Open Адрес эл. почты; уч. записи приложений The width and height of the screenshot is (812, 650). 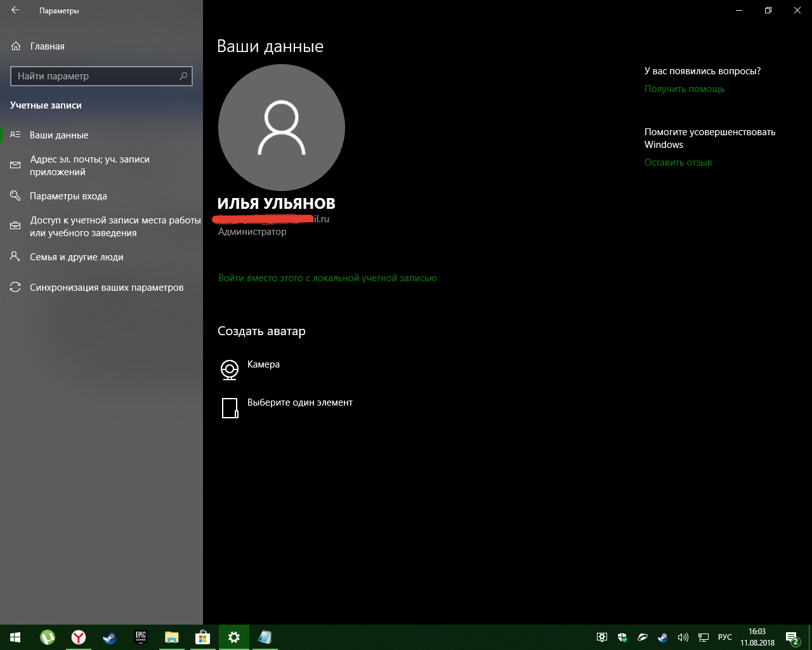pyautogui.click(x=89, y=166)
